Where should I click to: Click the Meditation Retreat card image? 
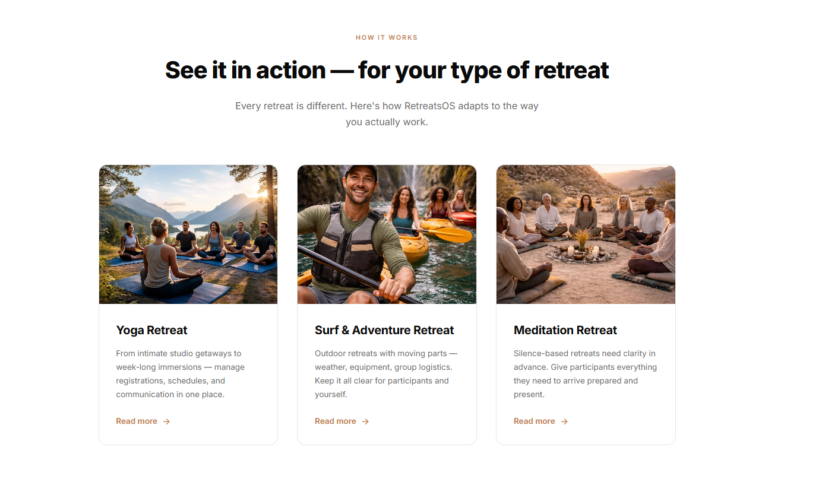(x=586, y=234)
